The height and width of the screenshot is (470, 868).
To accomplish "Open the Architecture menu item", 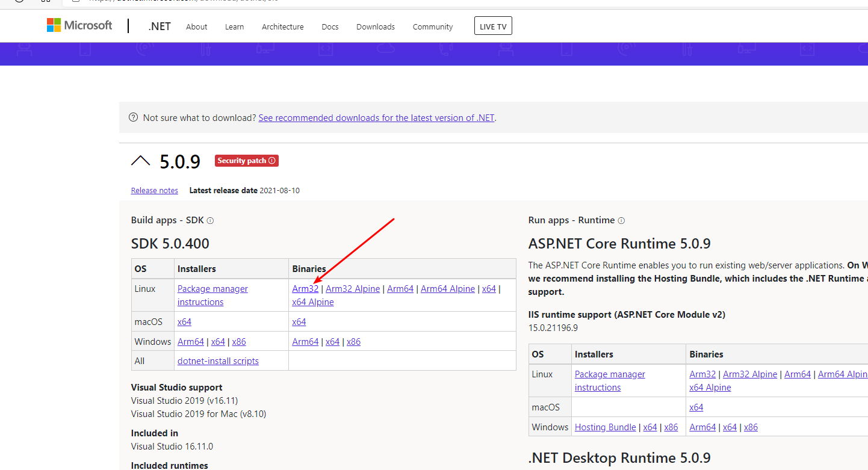I will 283,27.
